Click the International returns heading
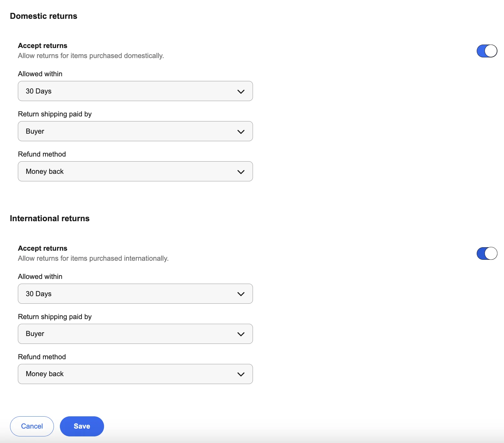This screenshot has width=504, height=443. point(50,218)
